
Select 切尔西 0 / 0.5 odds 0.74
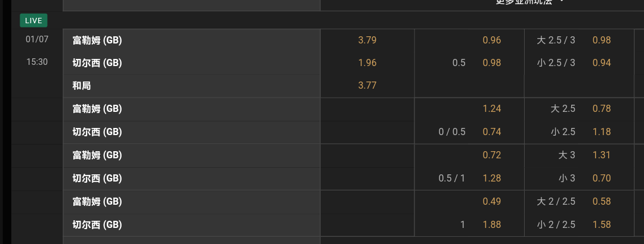point(491,132)
